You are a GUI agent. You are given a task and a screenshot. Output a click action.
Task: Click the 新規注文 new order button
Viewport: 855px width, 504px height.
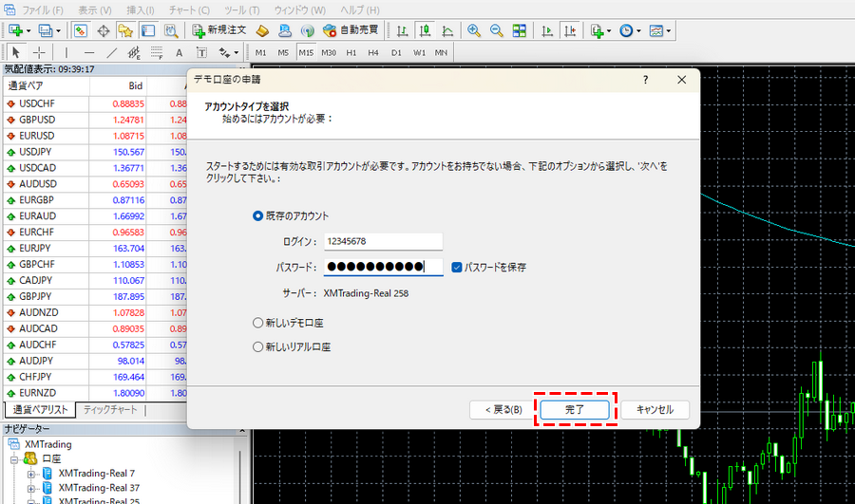(x=219, y=30)
